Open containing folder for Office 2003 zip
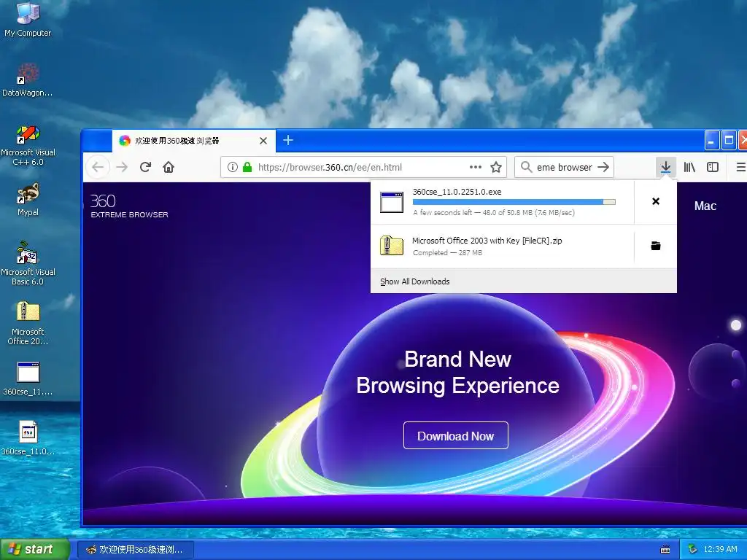The width and height of the screenshot is (747, 560). [656, 246]
